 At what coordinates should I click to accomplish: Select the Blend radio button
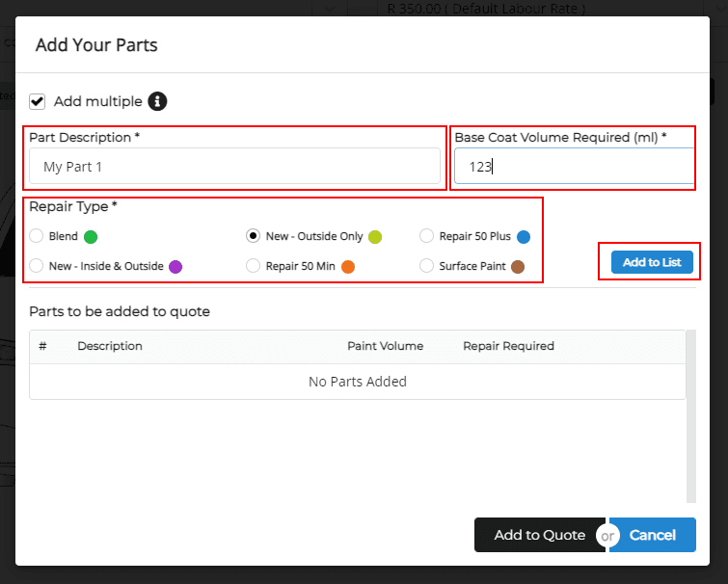click(x=37, y=236)
